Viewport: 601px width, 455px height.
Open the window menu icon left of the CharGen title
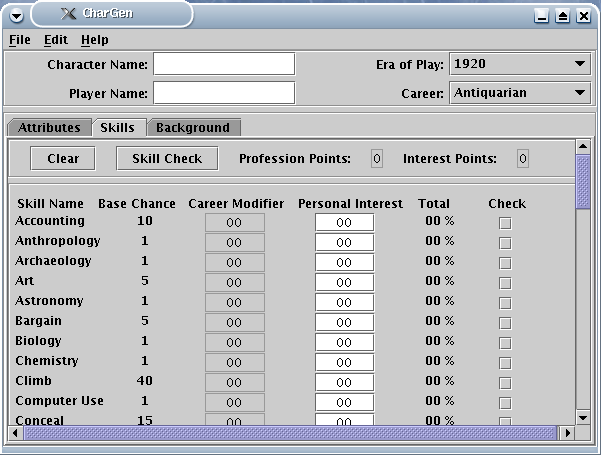(x=16, y=16)
